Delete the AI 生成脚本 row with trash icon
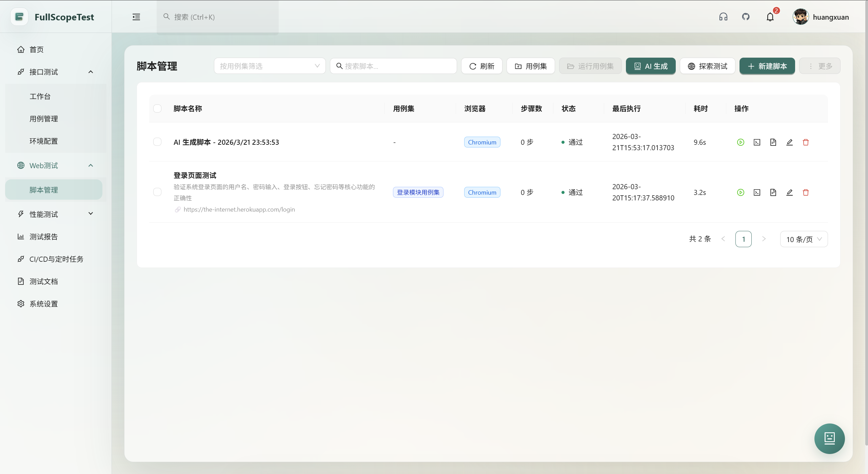Screen dimensions: 868x474 click(806, 142)
